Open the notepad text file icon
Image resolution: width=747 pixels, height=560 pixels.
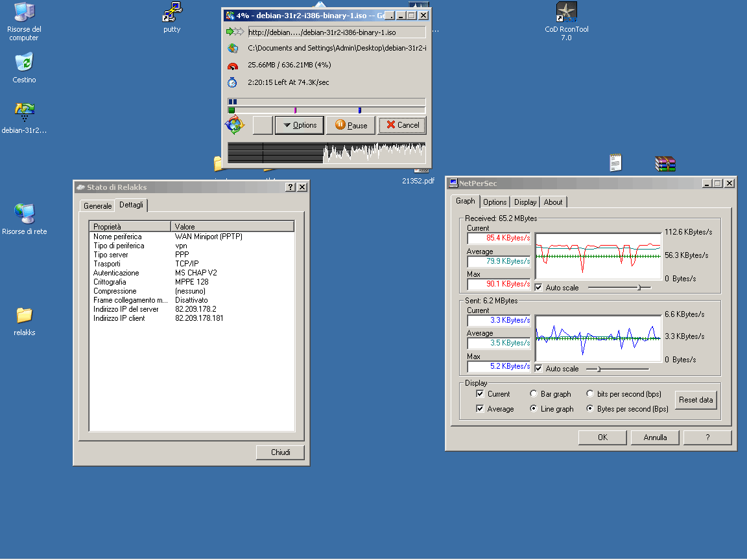[615, 163]
